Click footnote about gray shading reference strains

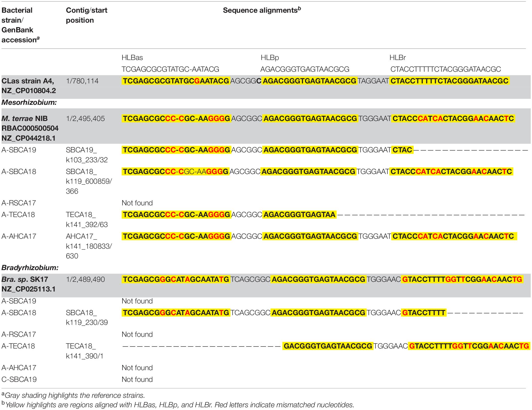73,395
